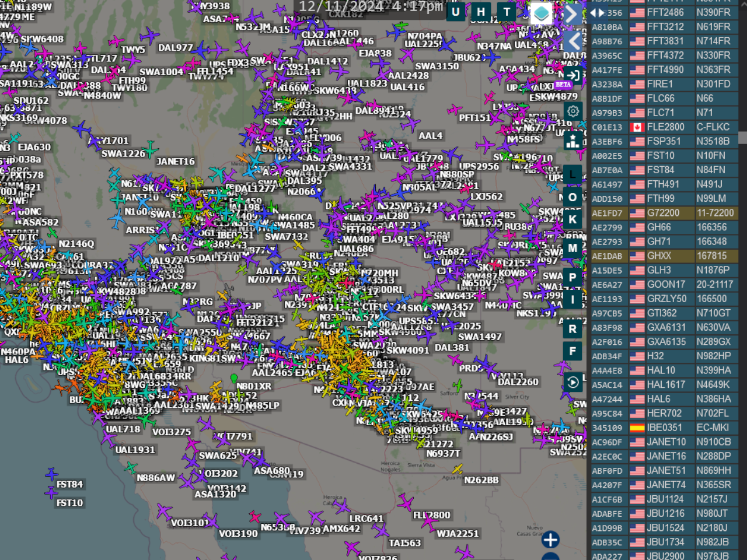The image size is (747, 560).
Task: Select the FIRE1 aircraft in the list
Action: click(x=664, y=84)
